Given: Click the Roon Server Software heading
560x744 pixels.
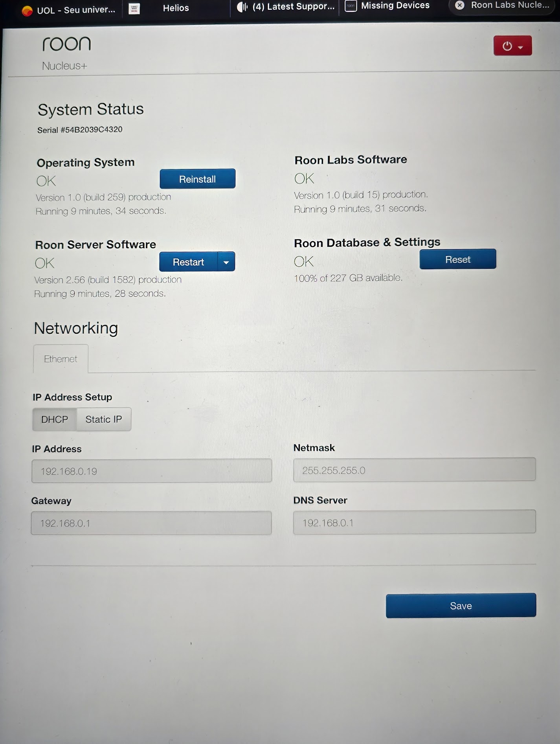Looking at the screenshot, I should [95, 244].
